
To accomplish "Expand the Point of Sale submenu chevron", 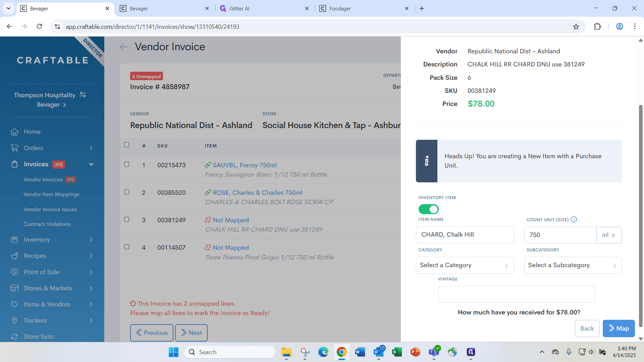I will [x=91, y=272].
